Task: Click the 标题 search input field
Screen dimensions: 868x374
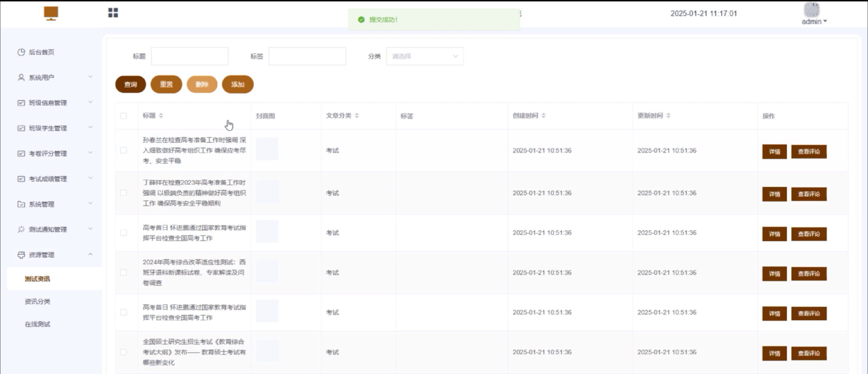Action: click(x=189, y=56)
